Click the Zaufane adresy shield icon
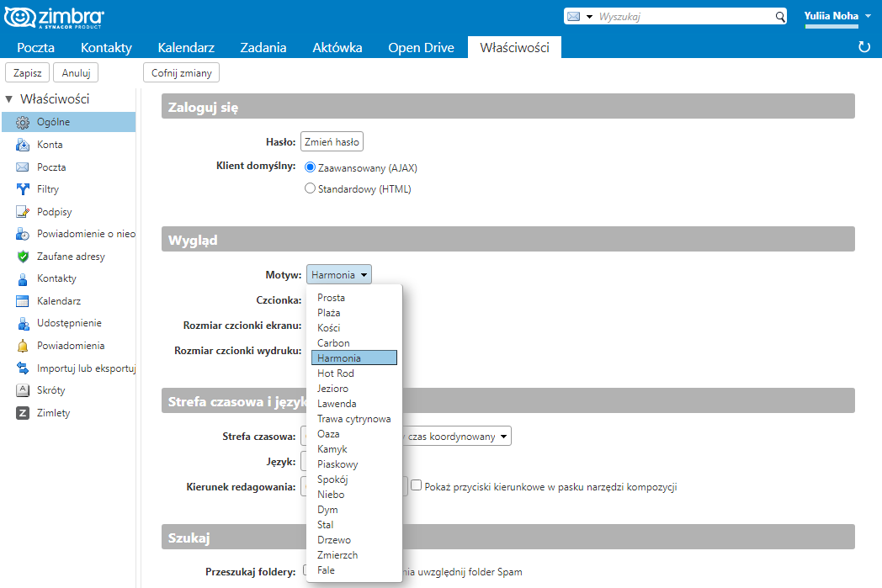 point(23,257)
